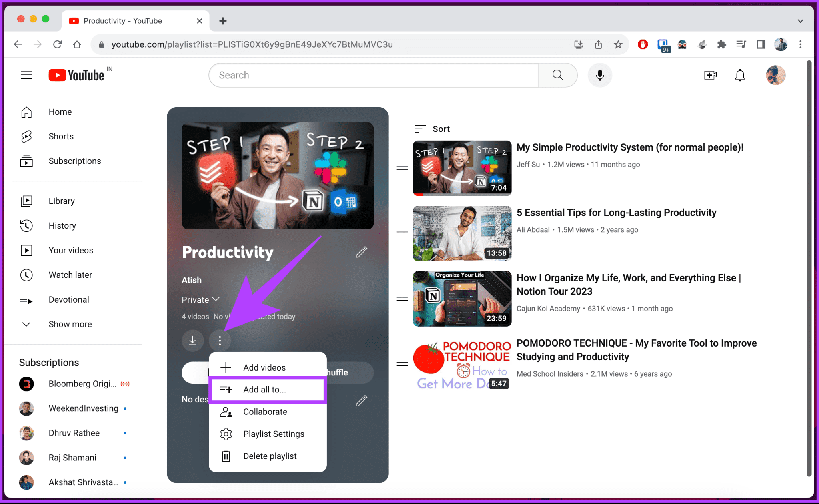Click the Add Videos option in menu
819x504 pixels.
[264, 367]
